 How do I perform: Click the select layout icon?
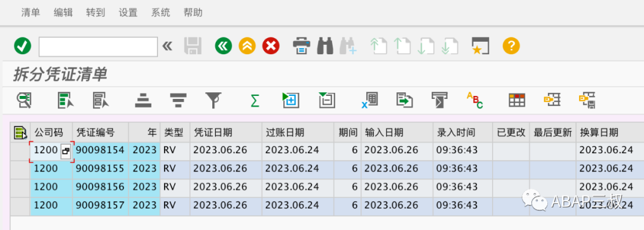pyautogui.click(x=552, y=100)
